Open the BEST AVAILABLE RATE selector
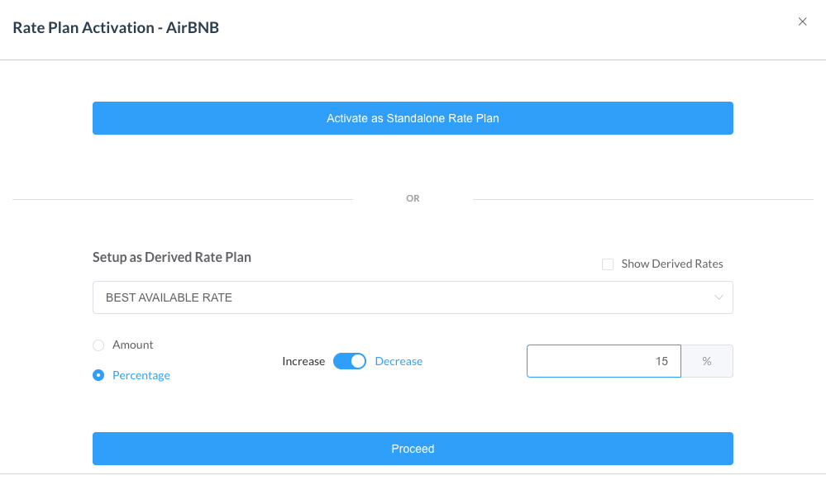 click(x=413, y=297)
